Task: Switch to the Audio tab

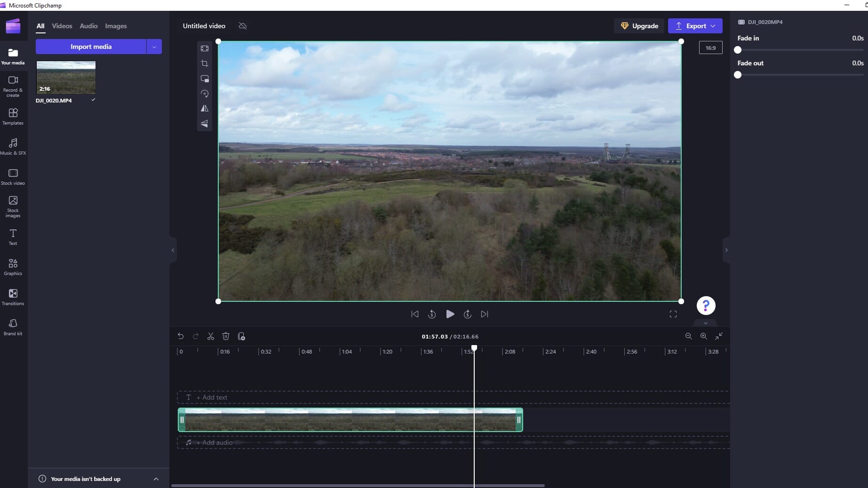Action: click(88, 26)
